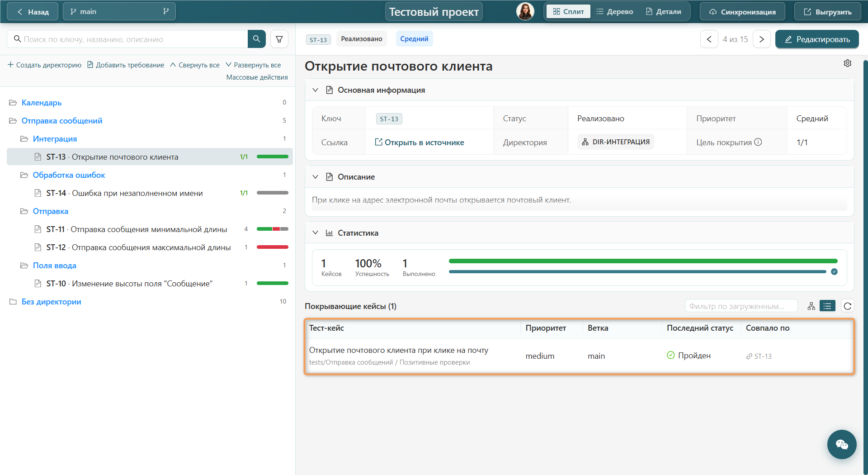Click the ST-13 matched link icon

[749, 356]
